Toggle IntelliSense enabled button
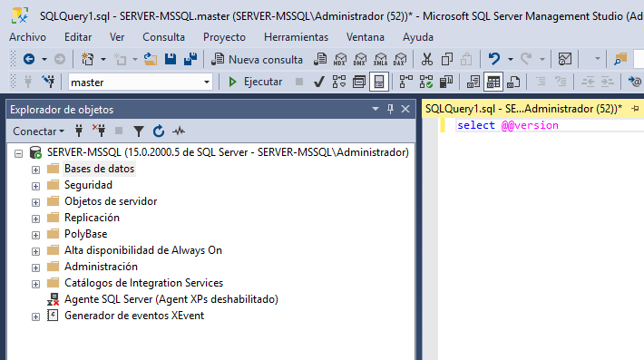The height and width of the screenshot is (360, 644). [379, 82]
